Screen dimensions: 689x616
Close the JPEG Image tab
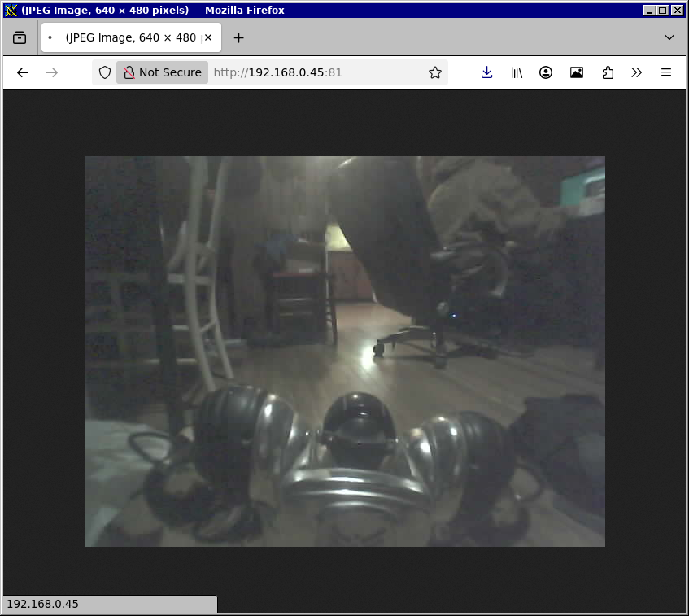(x=208, y=37)
